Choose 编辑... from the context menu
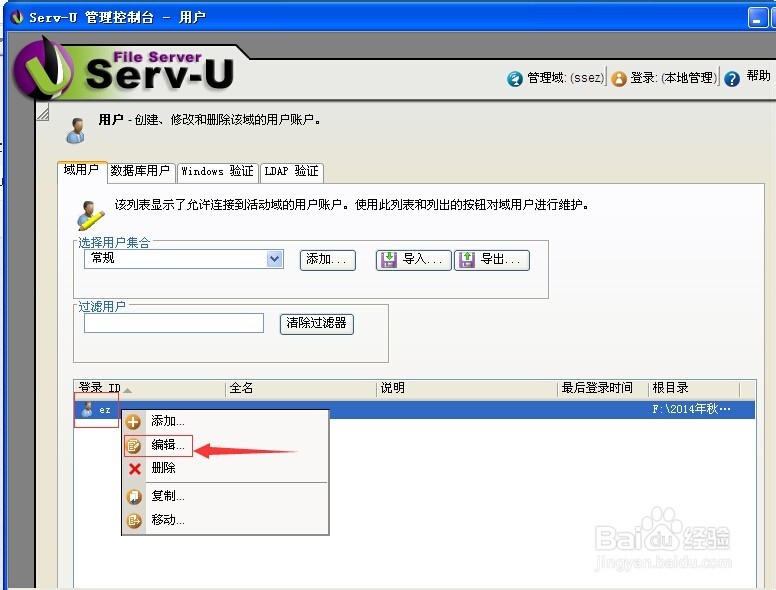Image resolution: width=776 pixels, height=590 pixels. (226, 445)
